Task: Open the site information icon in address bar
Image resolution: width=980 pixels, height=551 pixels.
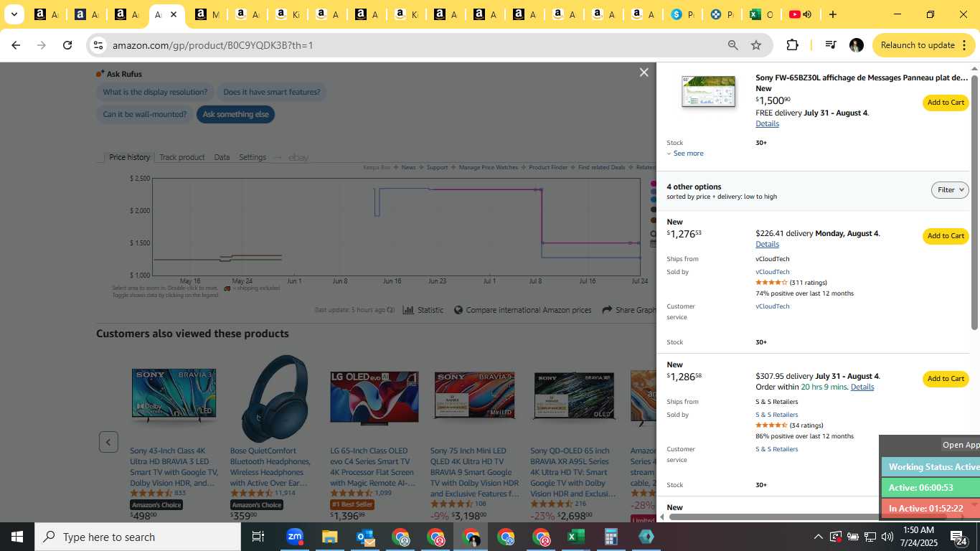Action: point(98,45)
